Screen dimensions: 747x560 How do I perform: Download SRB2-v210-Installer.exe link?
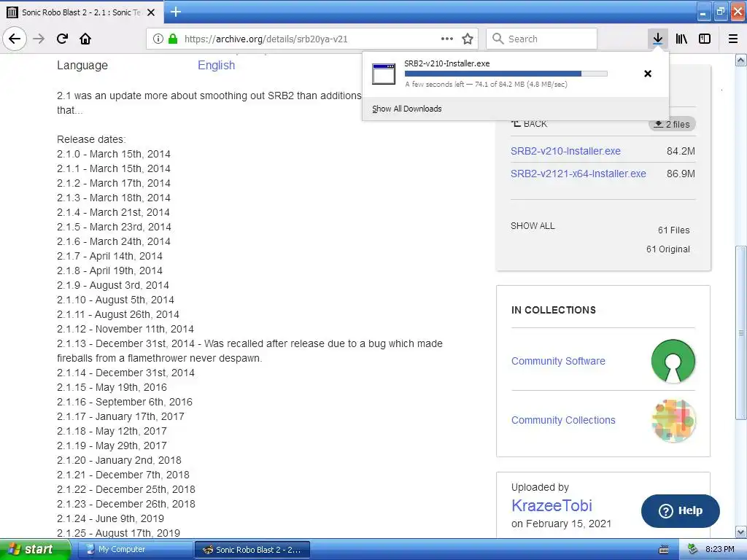565,151
